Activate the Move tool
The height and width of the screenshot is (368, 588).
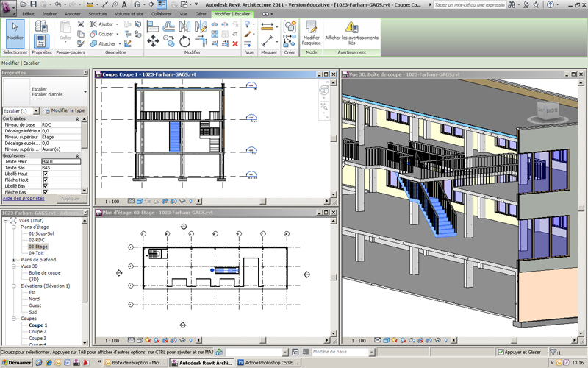[153, 41]
